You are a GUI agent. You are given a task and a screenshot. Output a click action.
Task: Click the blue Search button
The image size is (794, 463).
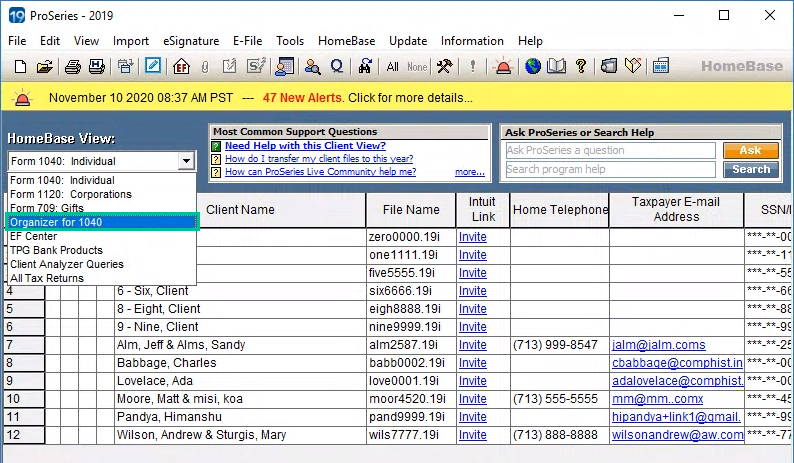(x=750, y=169)
